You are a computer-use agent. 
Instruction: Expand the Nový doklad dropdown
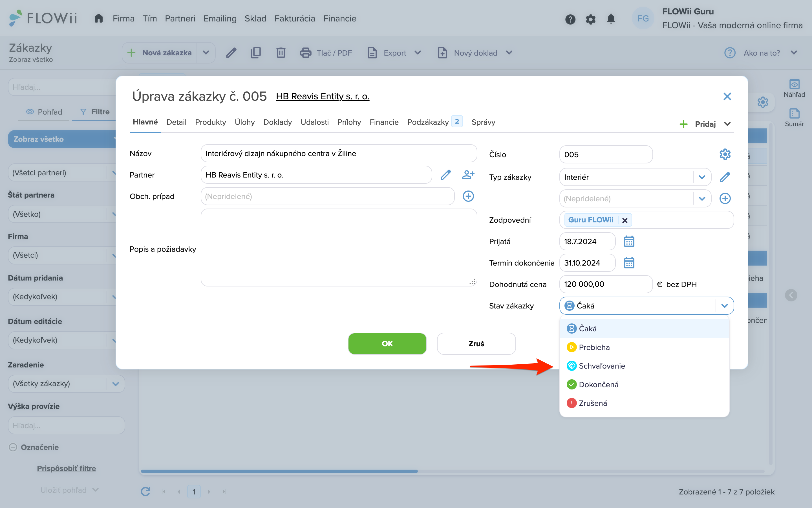click(x=509, y=53)
